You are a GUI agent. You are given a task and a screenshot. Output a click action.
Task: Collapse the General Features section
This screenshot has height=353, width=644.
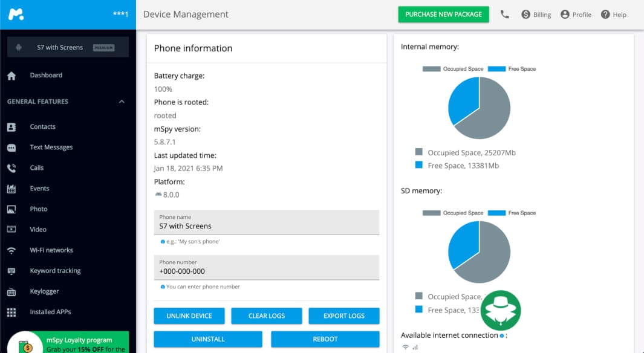click(x=122, y=102)
